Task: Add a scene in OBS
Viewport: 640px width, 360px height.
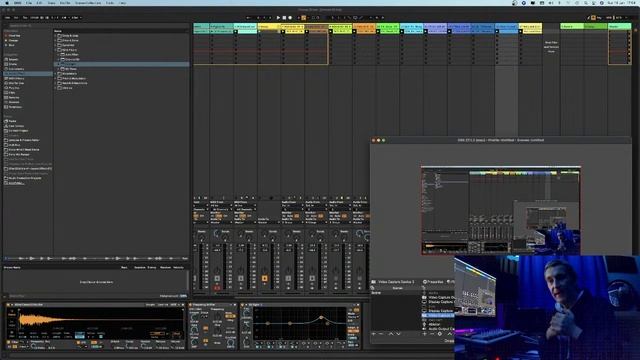Action: [373, 334]
